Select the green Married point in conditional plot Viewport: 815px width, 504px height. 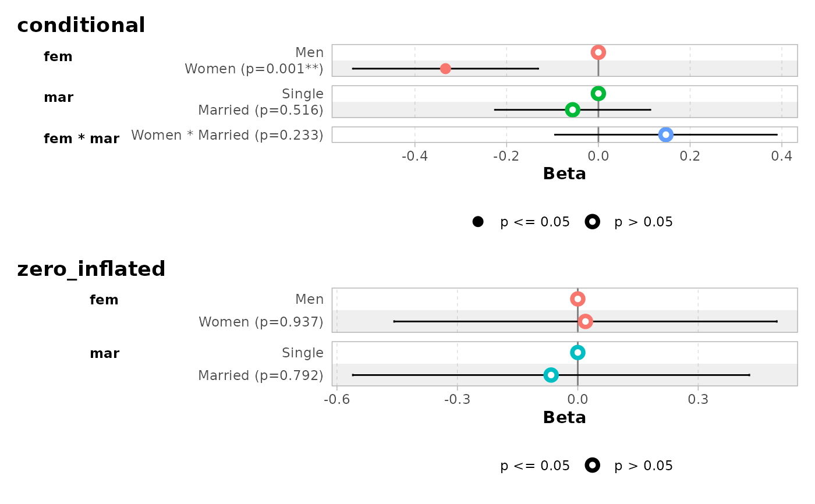pos(573,110)
